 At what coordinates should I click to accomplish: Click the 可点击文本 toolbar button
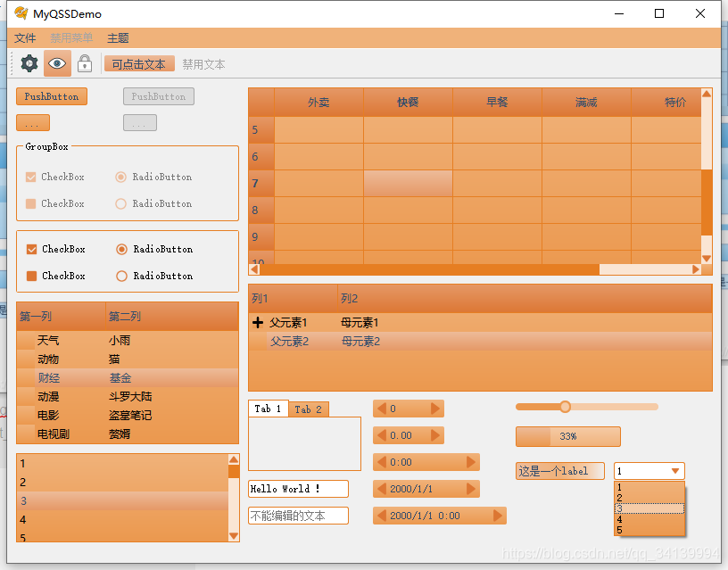pyautogui.click(x=139, y=64)
